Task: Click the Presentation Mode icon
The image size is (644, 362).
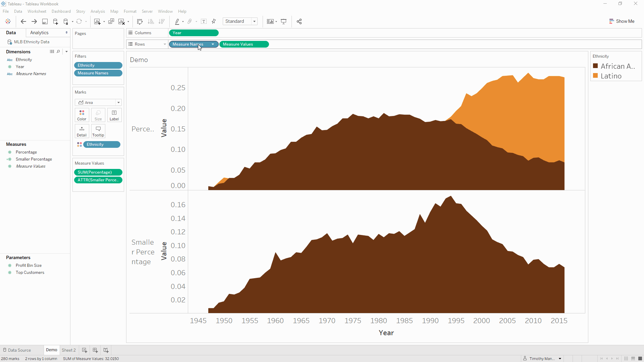Action: [x=284, y=21]
